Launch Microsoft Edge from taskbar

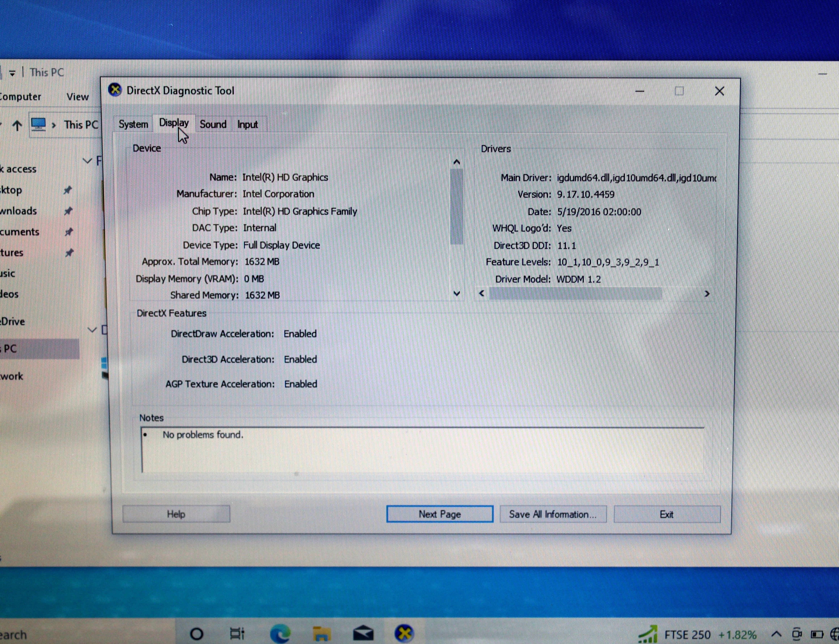(x=280, y=634)
